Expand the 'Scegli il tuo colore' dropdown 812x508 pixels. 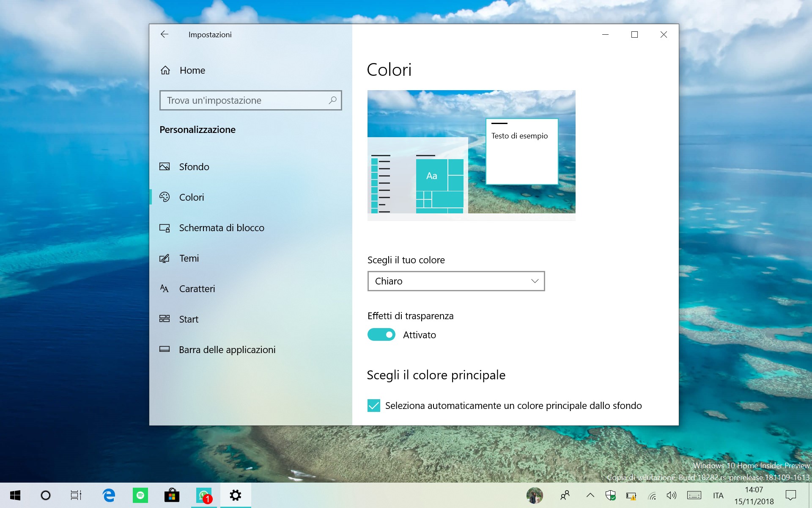coord(456,281)
